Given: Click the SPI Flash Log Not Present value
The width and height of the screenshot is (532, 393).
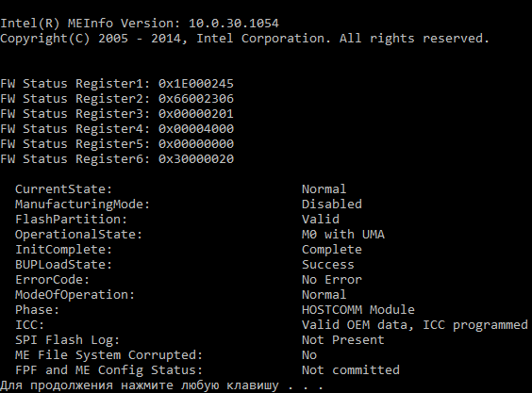Looking at the screenshot, I should pos(343,340).
